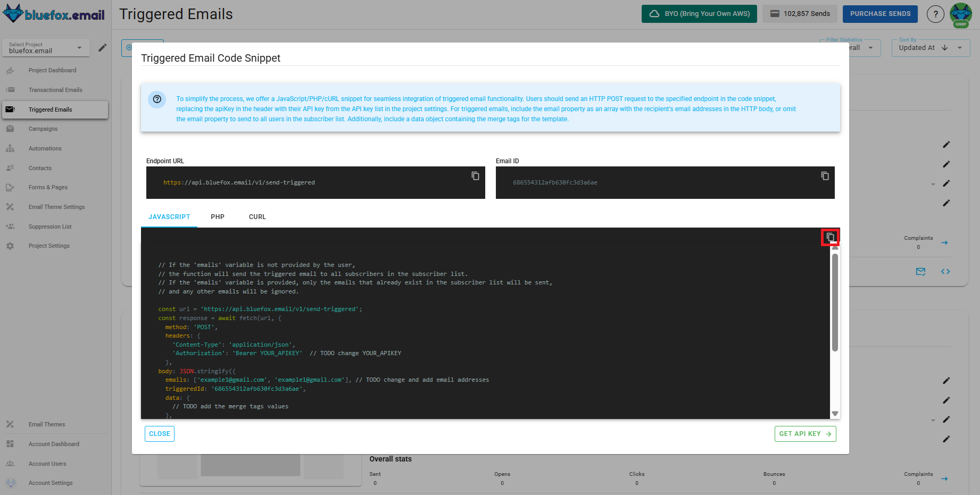The width and height of the screenshot is (980, 495).
Task: Switch to the CURL tab
Action: (257, 216)
